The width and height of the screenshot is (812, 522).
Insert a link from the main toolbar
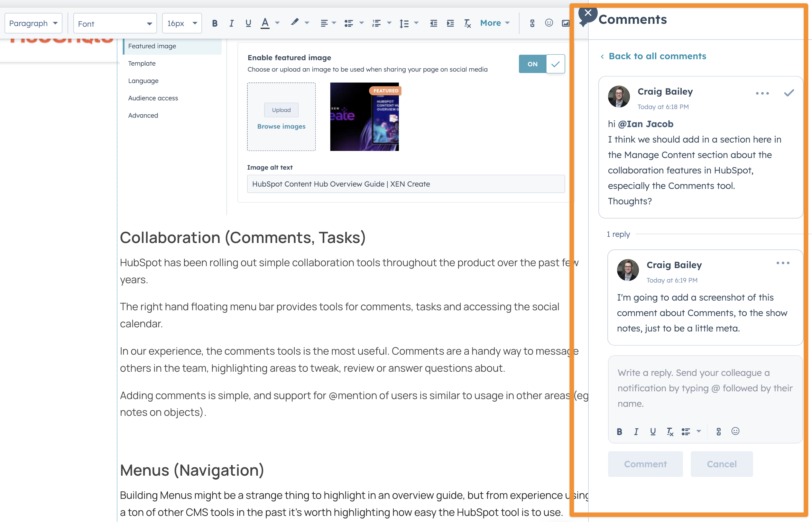tap(532, 23)
